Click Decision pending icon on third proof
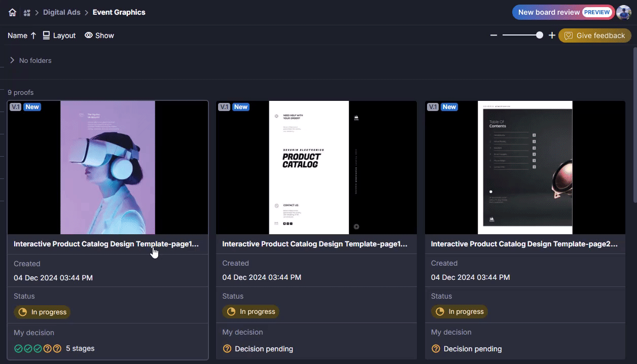 [436, 349]
